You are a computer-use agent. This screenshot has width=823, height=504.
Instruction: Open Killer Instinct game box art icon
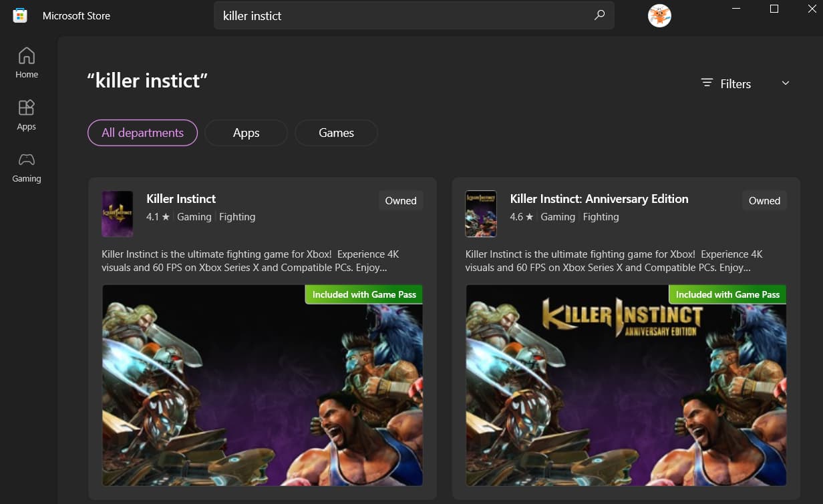[118, 214]
